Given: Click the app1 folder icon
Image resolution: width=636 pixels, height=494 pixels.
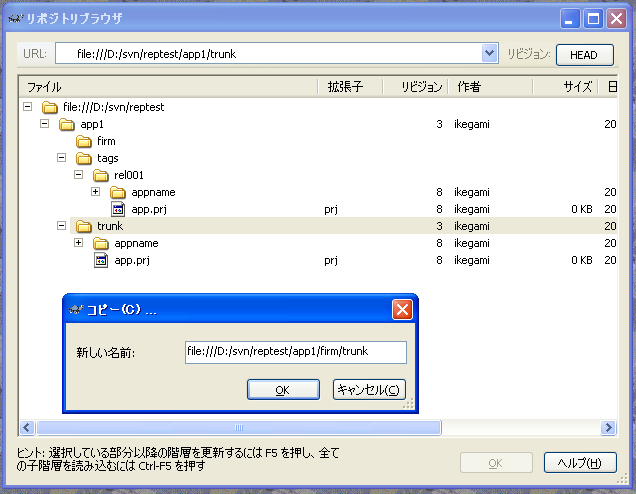Looking at the screenshot, I should [x=67, y=125].
